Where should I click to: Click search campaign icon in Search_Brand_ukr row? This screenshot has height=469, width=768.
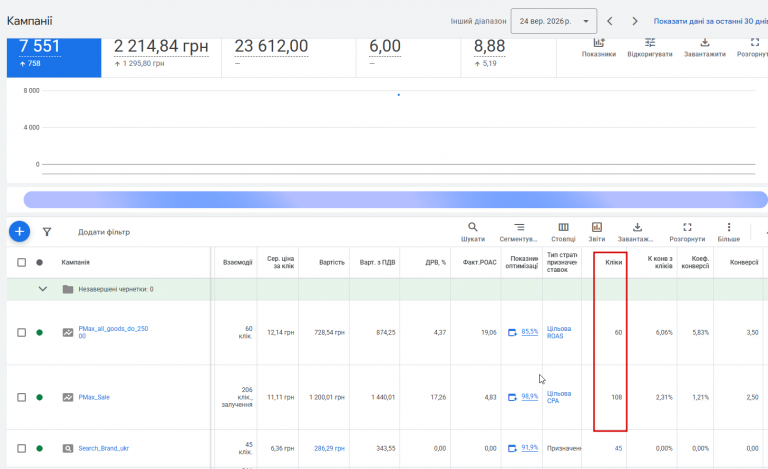point(68,448)
